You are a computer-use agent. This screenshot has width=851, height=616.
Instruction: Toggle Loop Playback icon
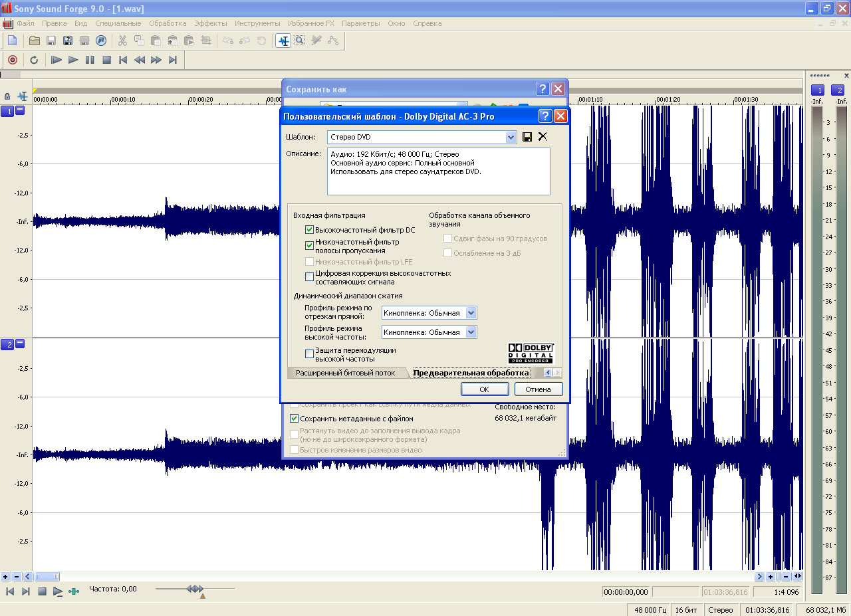coord(34,60)
